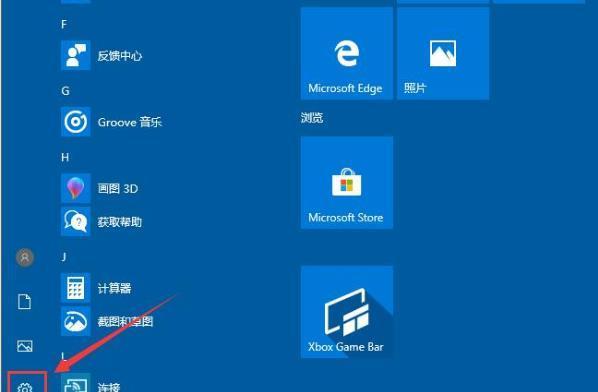
Task: Open the Pictures sidebar icon
Action: (x=24, y=346)
